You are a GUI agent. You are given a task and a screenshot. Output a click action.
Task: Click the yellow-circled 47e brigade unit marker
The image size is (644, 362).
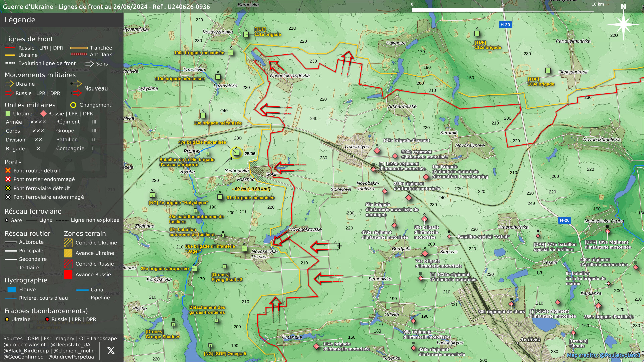click(x=236, y=153)
